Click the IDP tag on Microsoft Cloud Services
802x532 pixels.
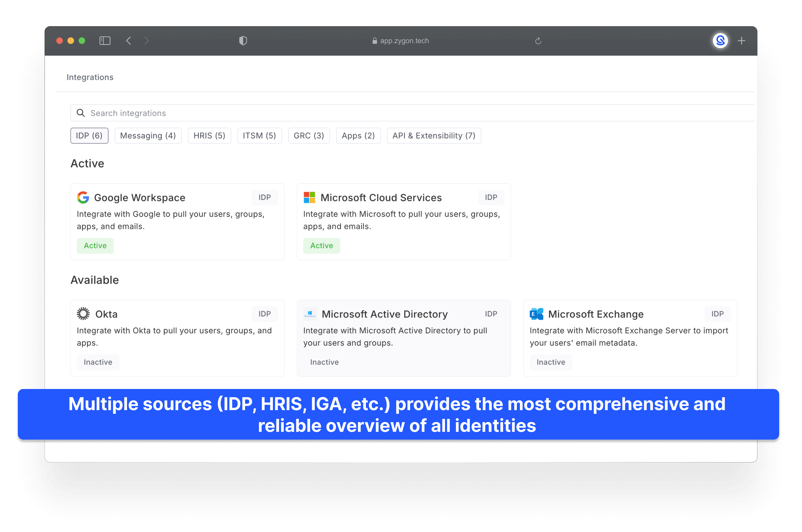[491, 198]
